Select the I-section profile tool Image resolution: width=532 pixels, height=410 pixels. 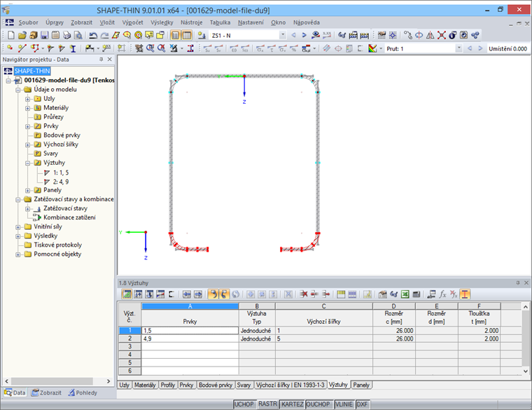[73, 48]
